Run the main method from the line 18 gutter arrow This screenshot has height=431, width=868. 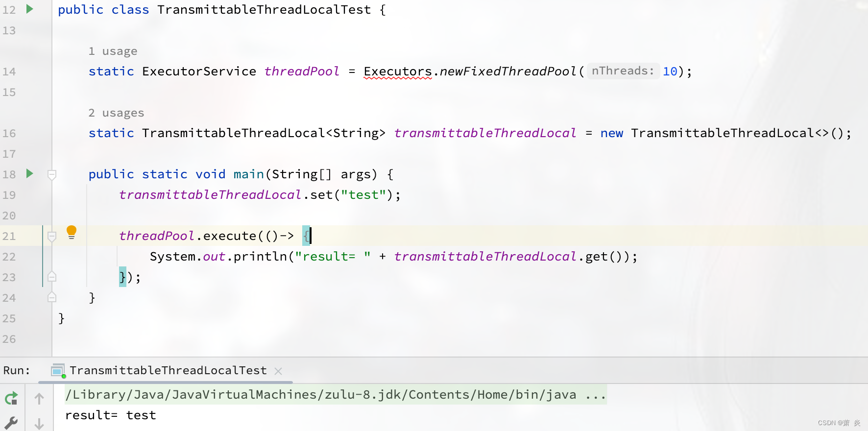click(29, 173)
